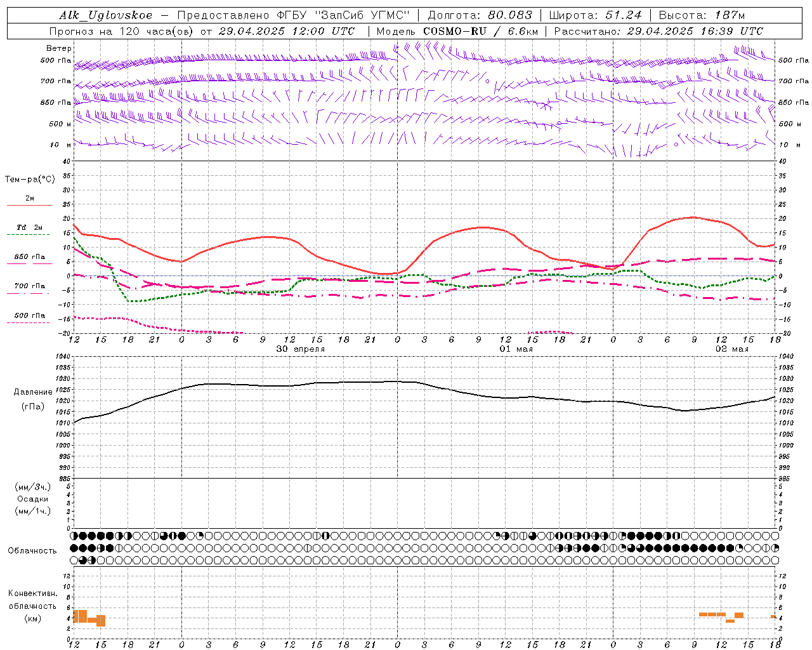Click the '02 мая' date label
This screenshot has width=812, height=650.
click(732, 349)
